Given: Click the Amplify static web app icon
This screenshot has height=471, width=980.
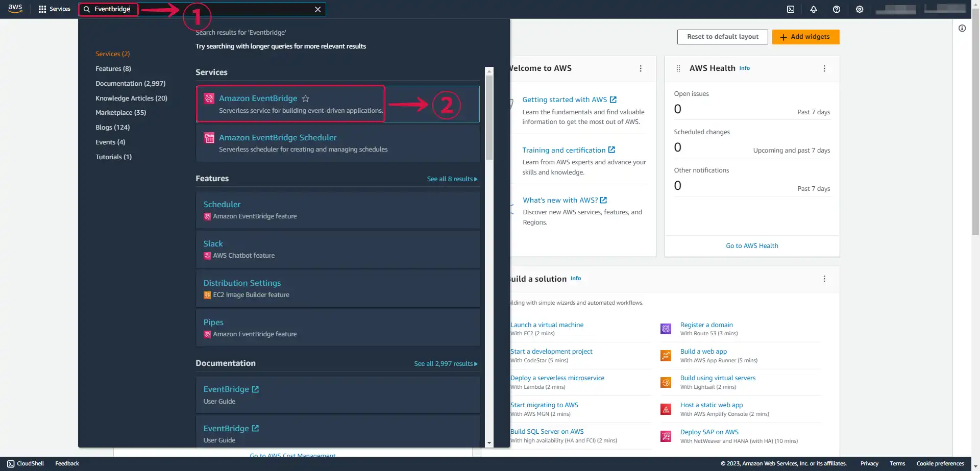Looking at the screenshot, I should [x=666, y=409].
